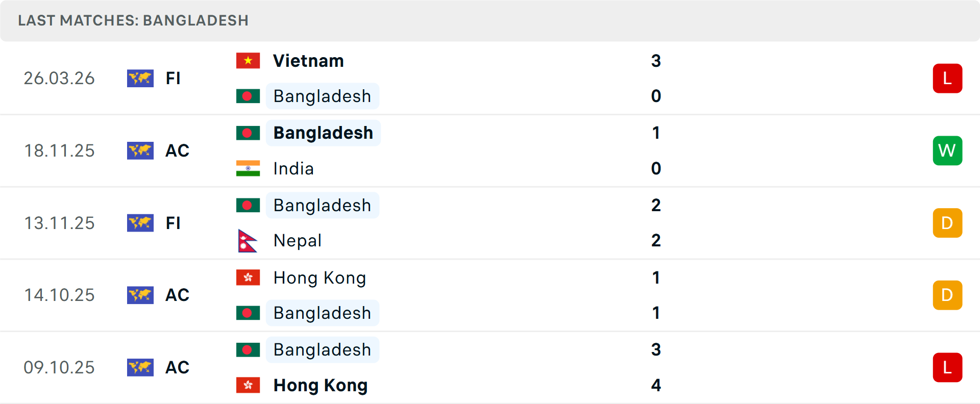Click the globe icon beside FI on 26.03.26

point(140,78)
